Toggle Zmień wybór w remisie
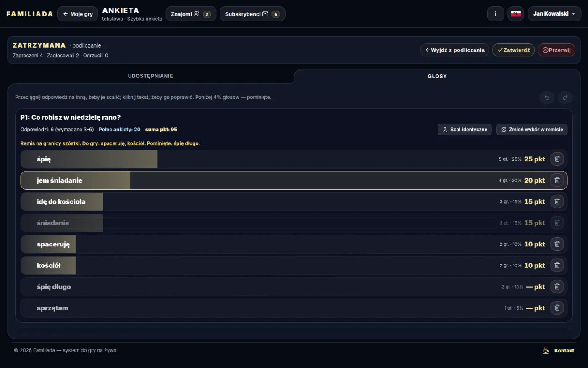The width and height of the screenshot is (588, 368). (x=532, y=130)
